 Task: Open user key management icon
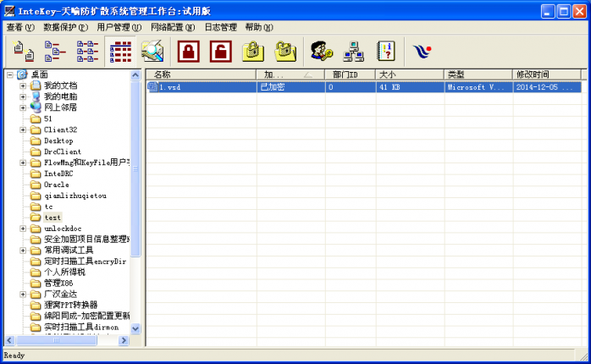(x=322, y=52)
